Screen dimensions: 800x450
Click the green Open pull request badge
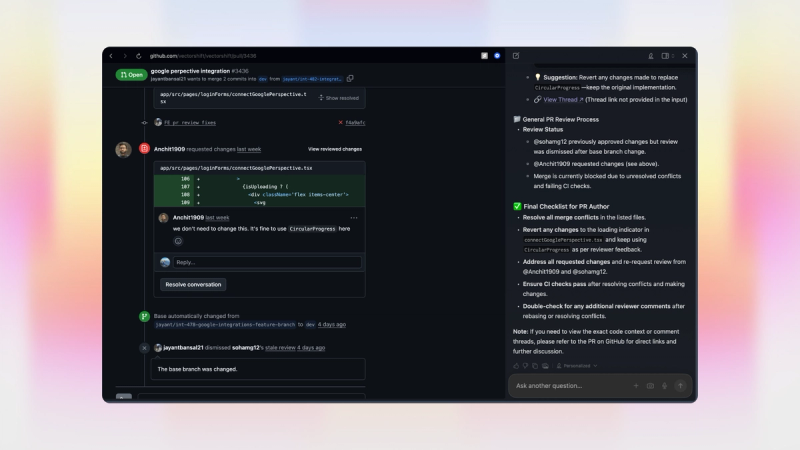tap(131, 75)
